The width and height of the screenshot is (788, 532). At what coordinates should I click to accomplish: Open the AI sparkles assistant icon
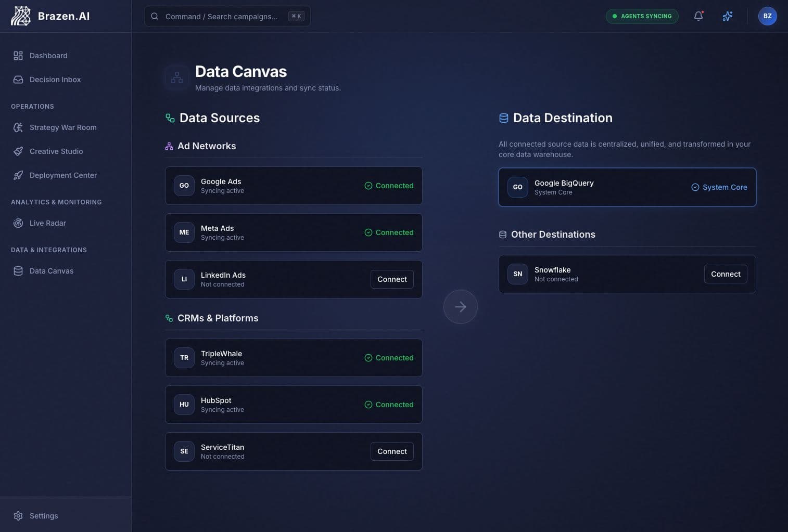728,16
